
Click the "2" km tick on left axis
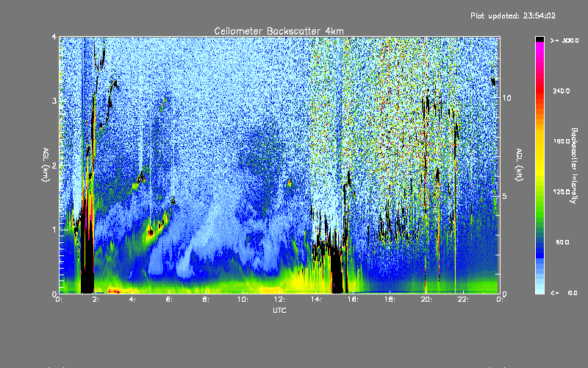54,166
